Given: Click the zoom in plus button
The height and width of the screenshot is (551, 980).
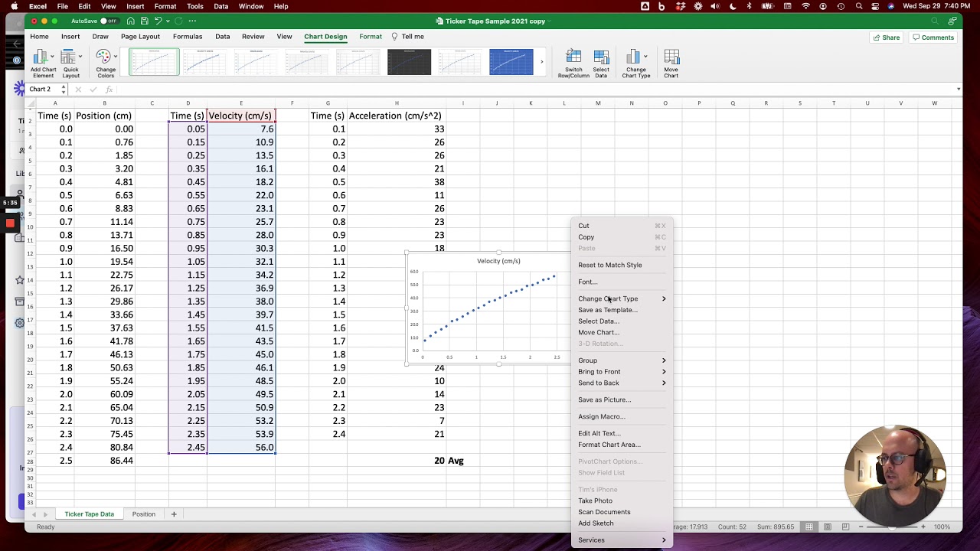Looking at the screenshot, I should coord(923,527).
